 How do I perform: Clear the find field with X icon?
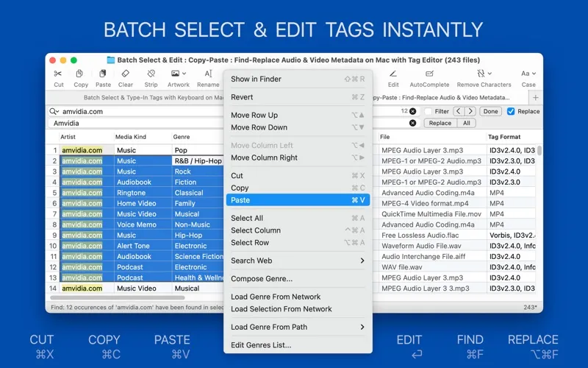(x=412, y=111)
